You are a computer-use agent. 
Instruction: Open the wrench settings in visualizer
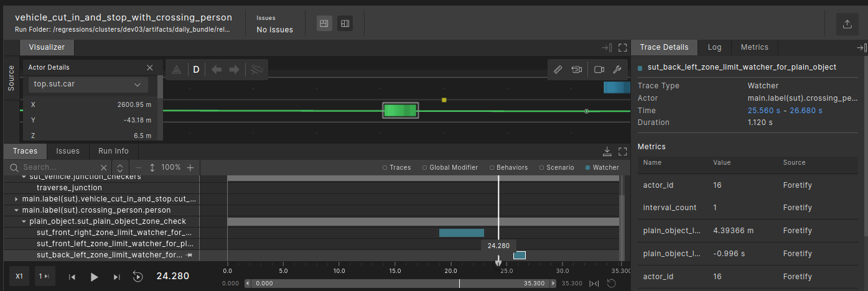pos(617,70)
